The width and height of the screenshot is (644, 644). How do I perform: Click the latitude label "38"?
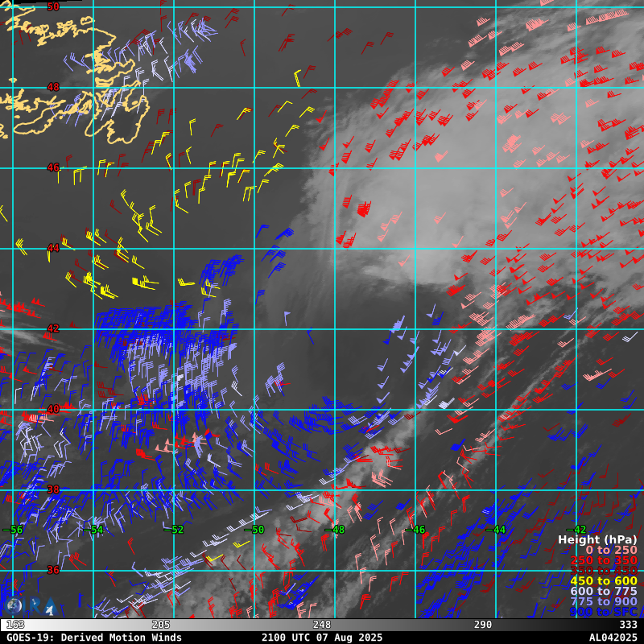click(53, 489)
